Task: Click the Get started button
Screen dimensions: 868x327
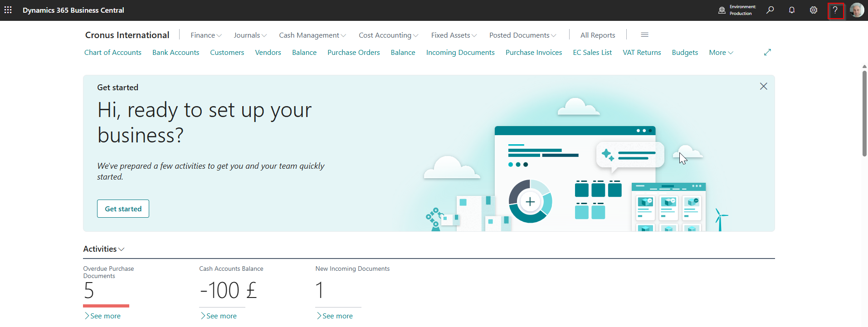Action: tap(123, 209)
